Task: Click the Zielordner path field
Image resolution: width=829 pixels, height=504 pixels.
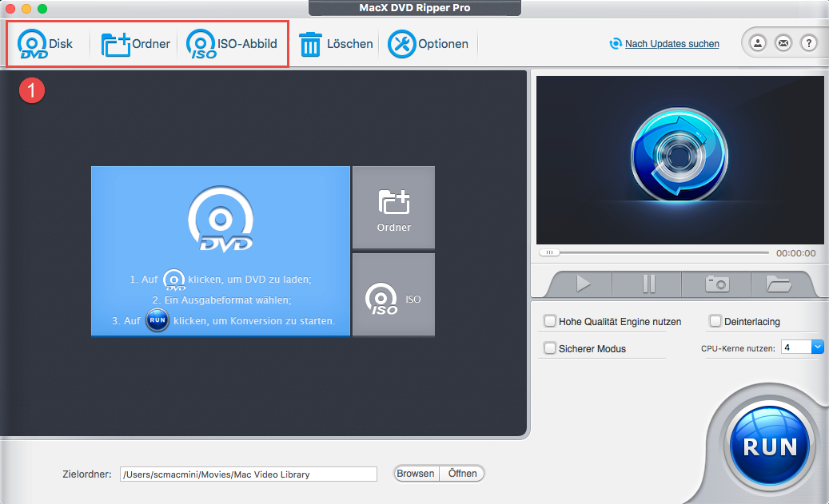Action: [249, 474]
